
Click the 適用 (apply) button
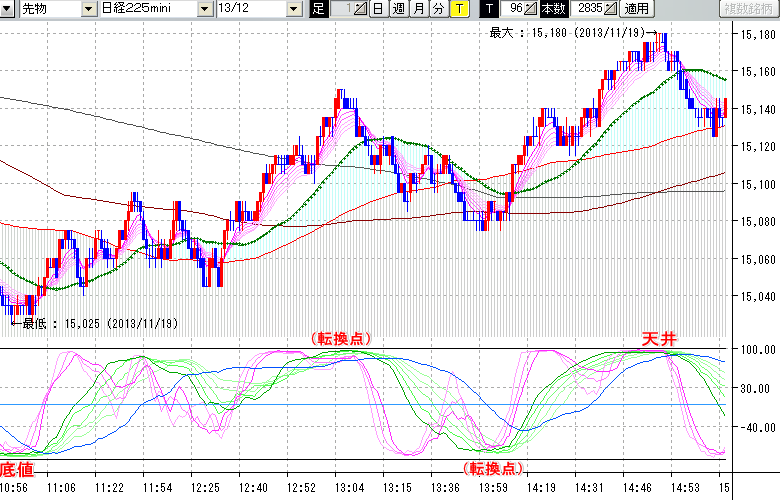click(x=636, y=9)
